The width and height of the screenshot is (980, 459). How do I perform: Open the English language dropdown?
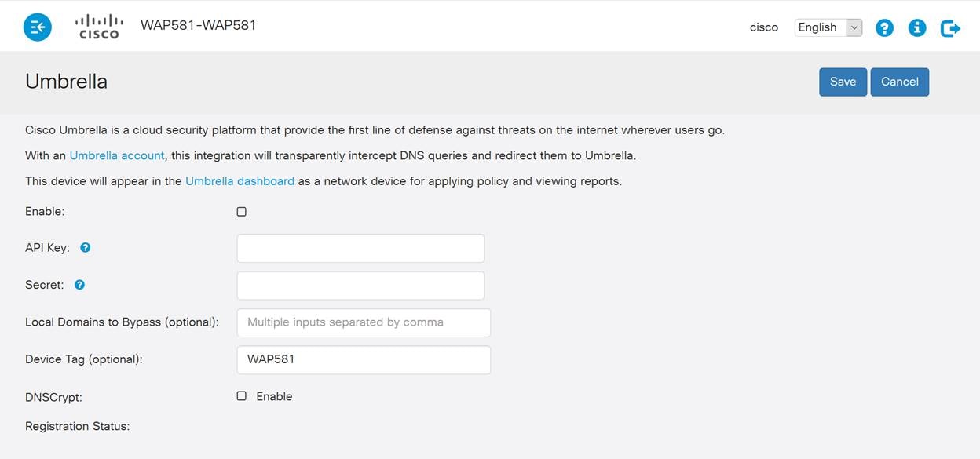(x=828, y=27)
